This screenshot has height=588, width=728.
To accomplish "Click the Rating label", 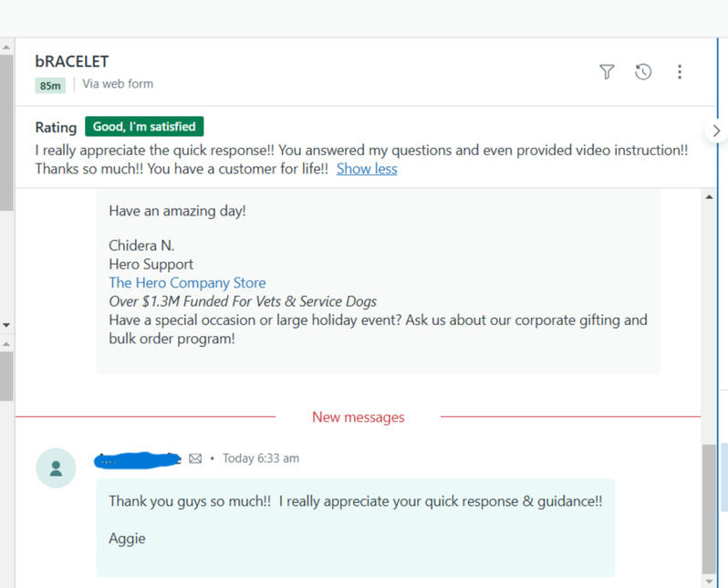I will (56, 127).
